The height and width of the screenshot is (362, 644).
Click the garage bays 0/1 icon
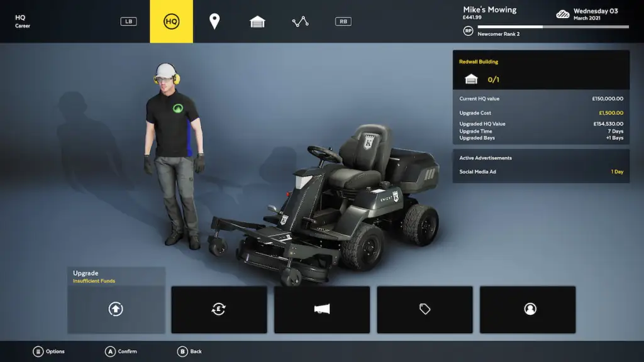pyautogui.click(x=471, y=79)
